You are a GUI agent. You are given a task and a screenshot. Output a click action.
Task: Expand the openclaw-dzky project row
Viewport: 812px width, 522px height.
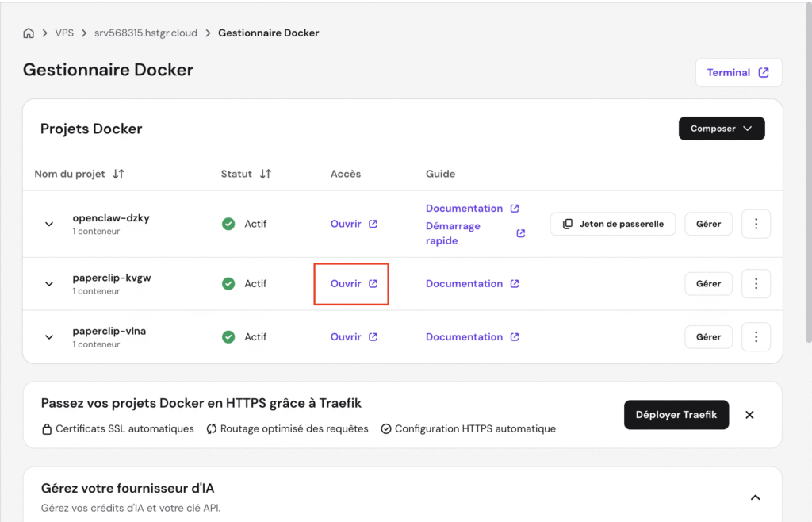(49, 225)
